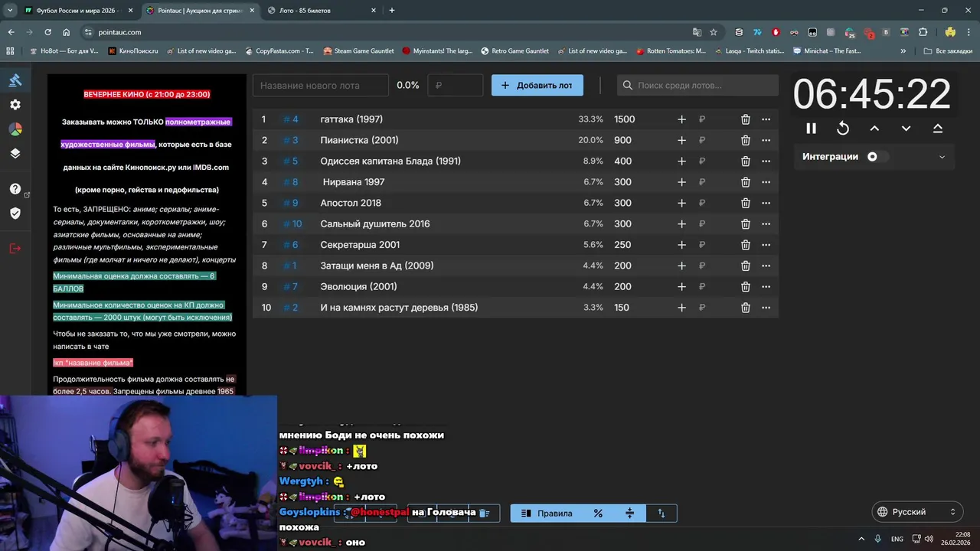Delete the Одиссея капитана Блада lot
This screenshot has width=980, height=551.
[x=745, y=161]
